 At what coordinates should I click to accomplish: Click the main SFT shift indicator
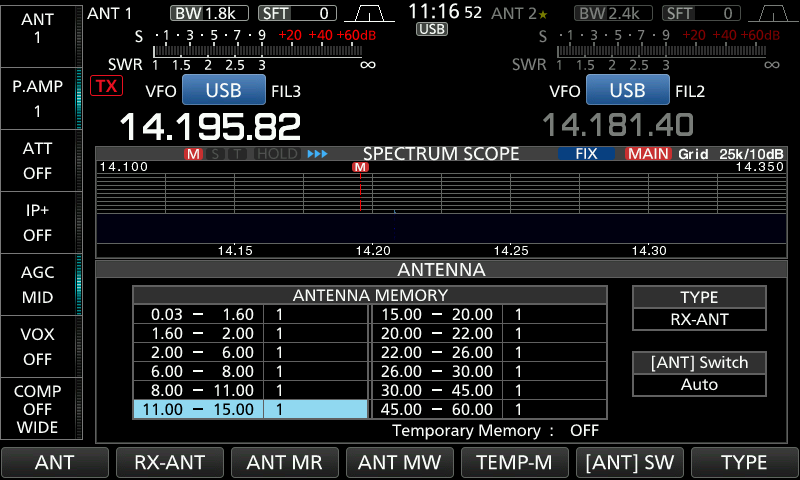[297, 13]
